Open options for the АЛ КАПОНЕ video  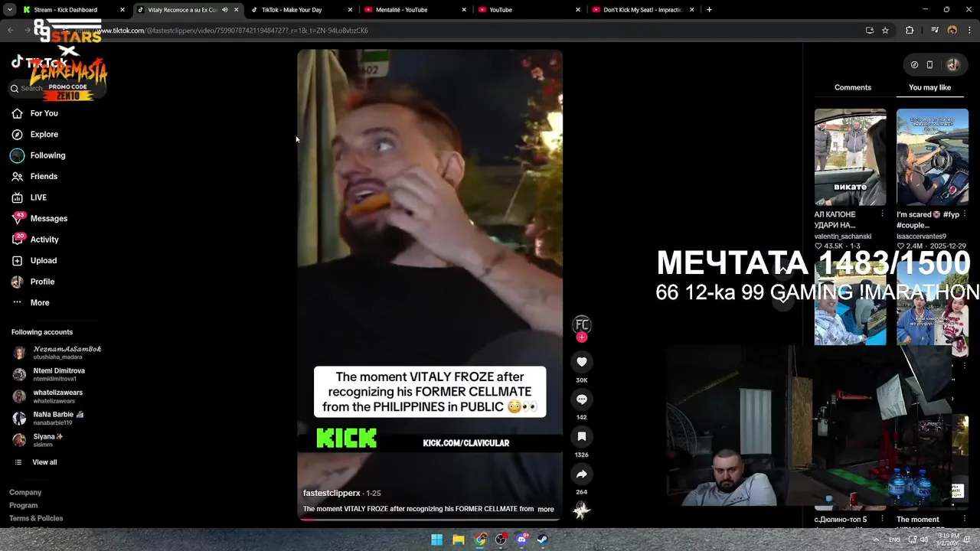pyautogui.click(x=882, y=214)
